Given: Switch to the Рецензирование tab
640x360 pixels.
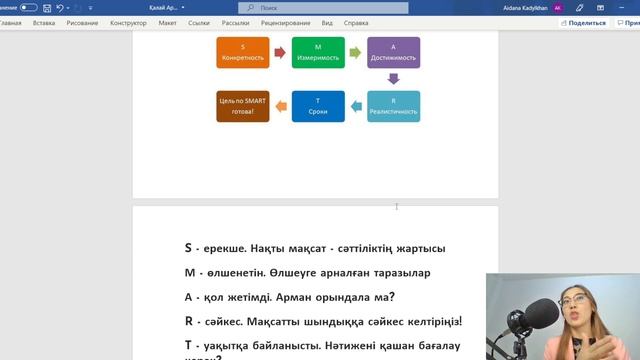Looking at the screenshot, I should [x=285, y=23].
